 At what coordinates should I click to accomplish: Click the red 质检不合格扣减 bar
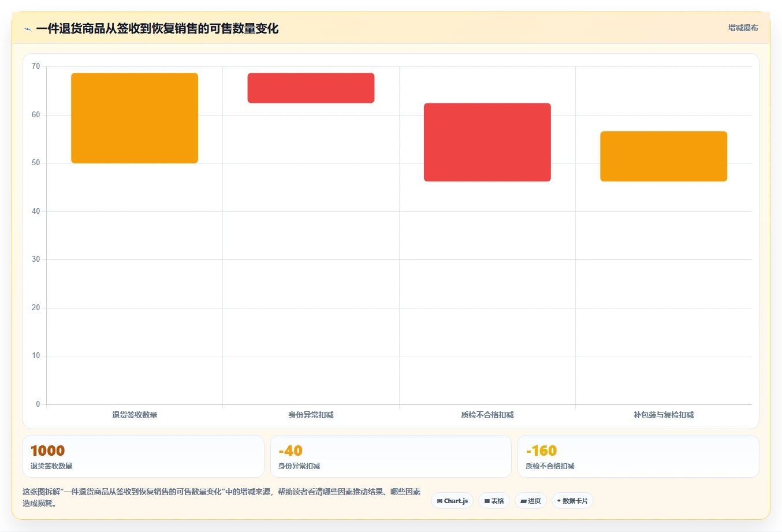487,142
